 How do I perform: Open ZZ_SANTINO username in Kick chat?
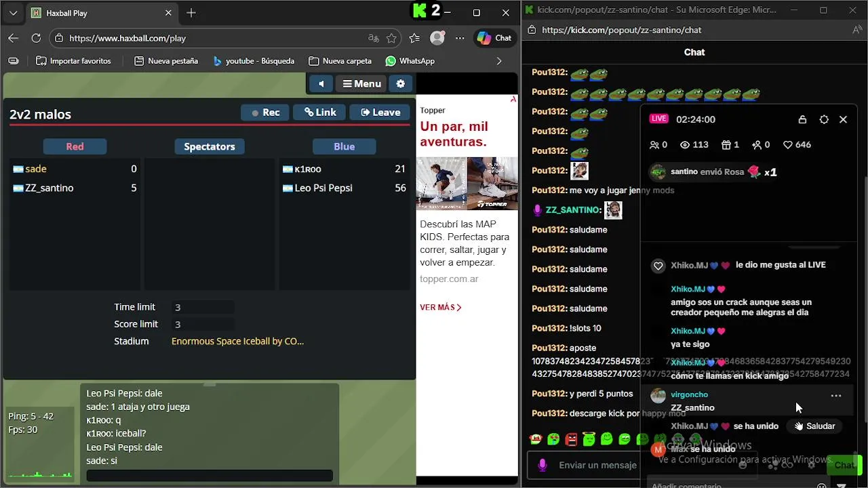point(573,210)
